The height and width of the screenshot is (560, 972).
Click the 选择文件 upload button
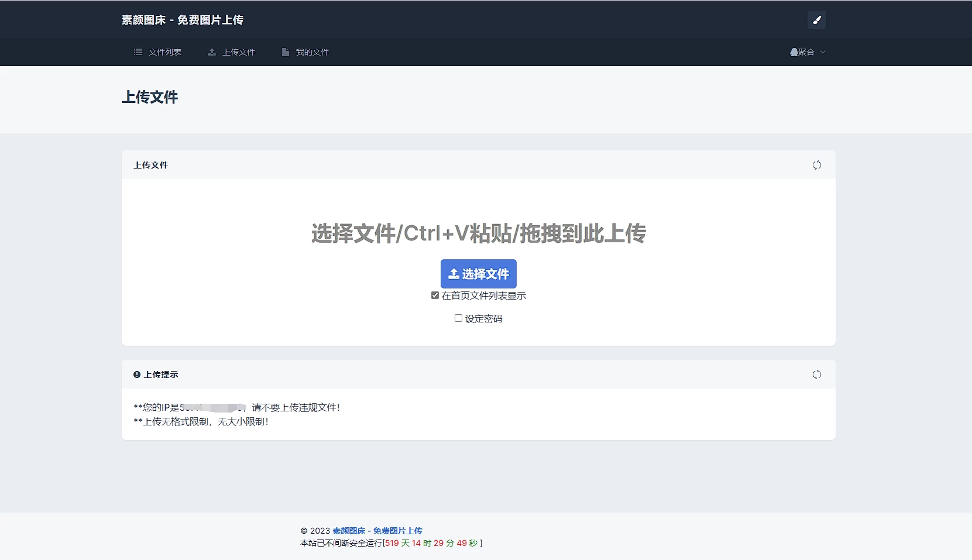478,273
